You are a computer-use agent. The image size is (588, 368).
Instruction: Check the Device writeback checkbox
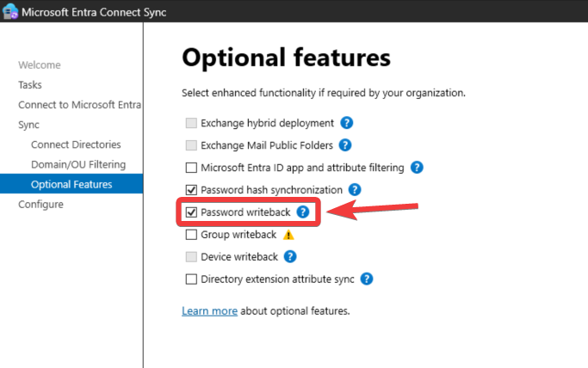(x=191, y=257)
